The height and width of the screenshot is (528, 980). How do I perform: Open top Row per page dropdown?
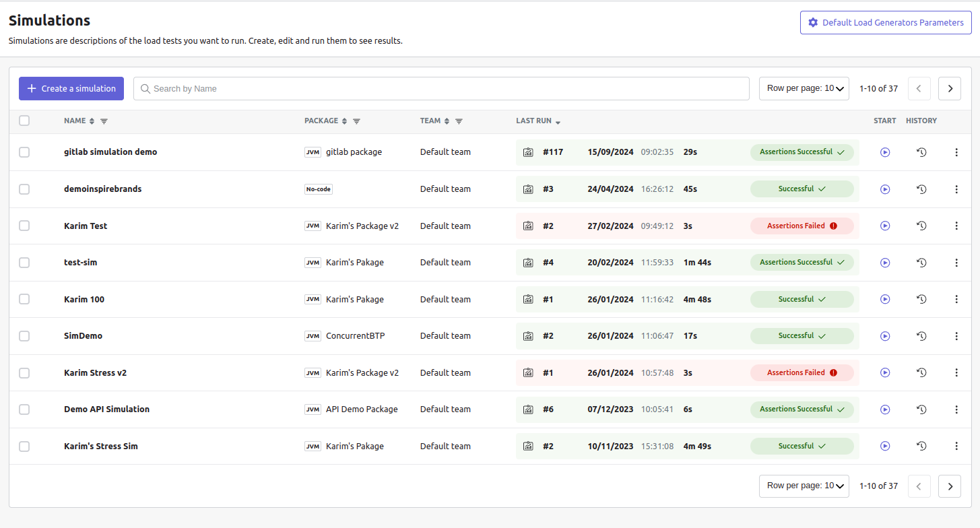[804, 88]
